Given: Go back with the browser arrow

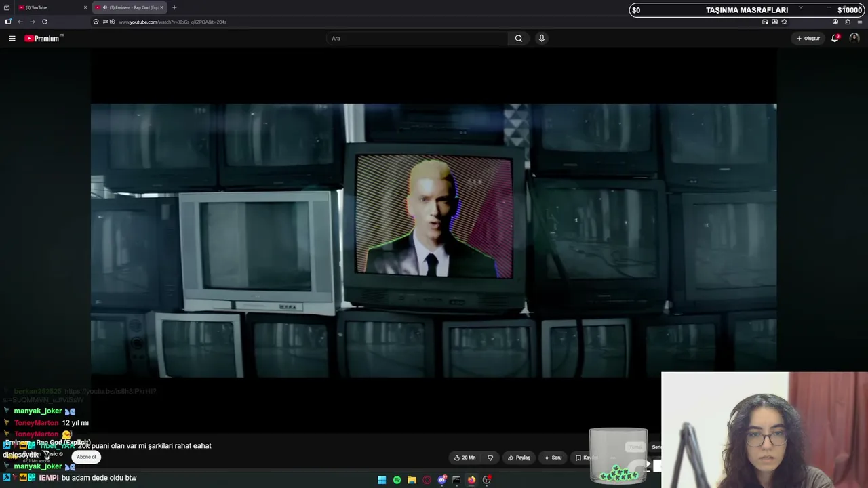Looking at the screenshot, I should 20,22.
